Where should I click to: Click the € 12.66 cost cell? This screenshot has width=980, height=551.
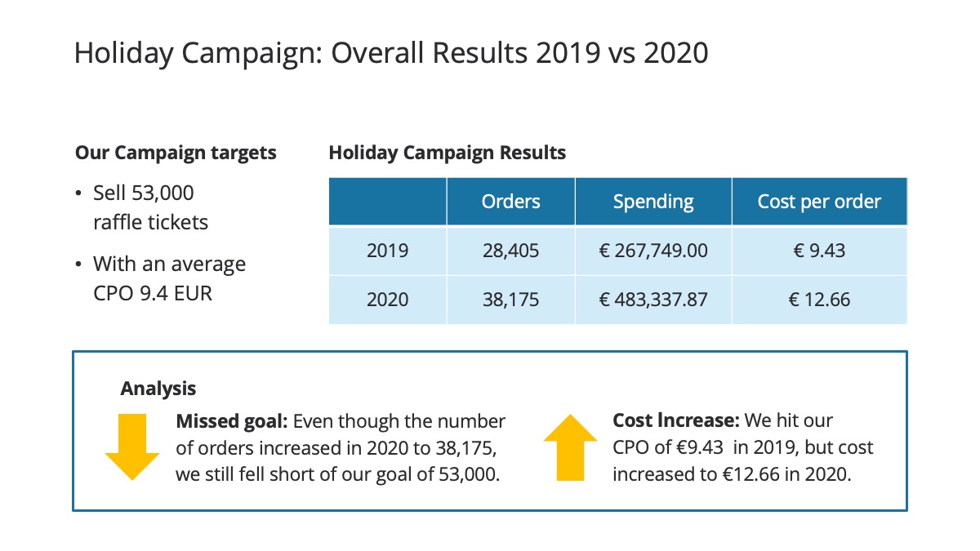point(819,300)
